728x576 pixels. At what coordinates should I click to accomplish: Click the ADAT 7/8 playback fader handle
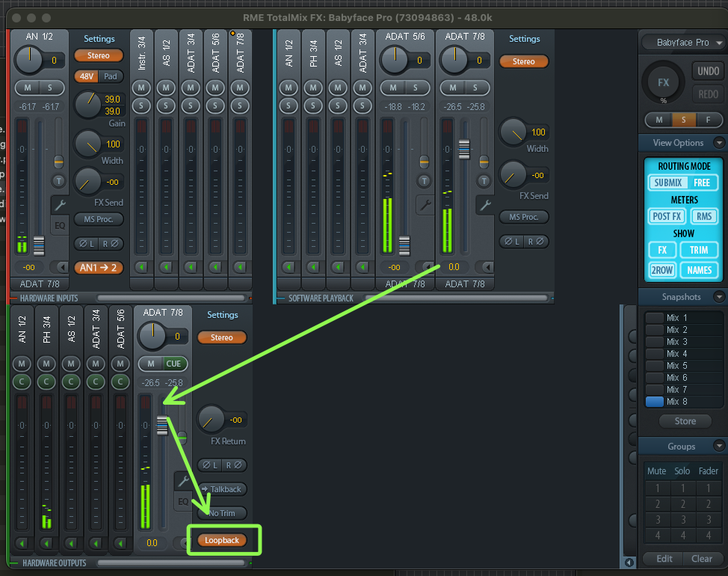464,149
